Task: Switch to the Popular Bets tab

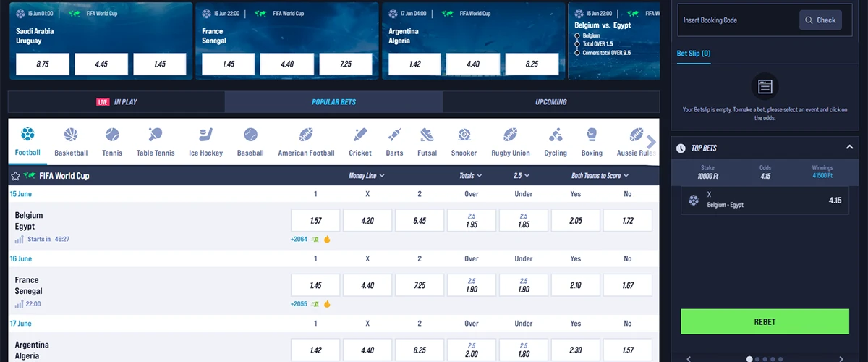Action: 333,102
